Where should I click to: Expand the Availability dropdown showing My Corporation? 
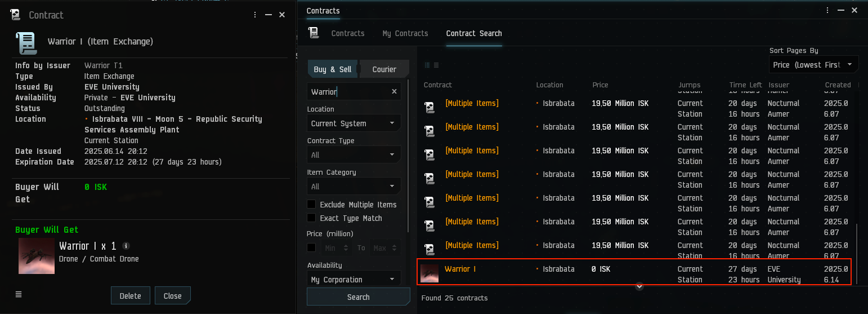point(354,280)
